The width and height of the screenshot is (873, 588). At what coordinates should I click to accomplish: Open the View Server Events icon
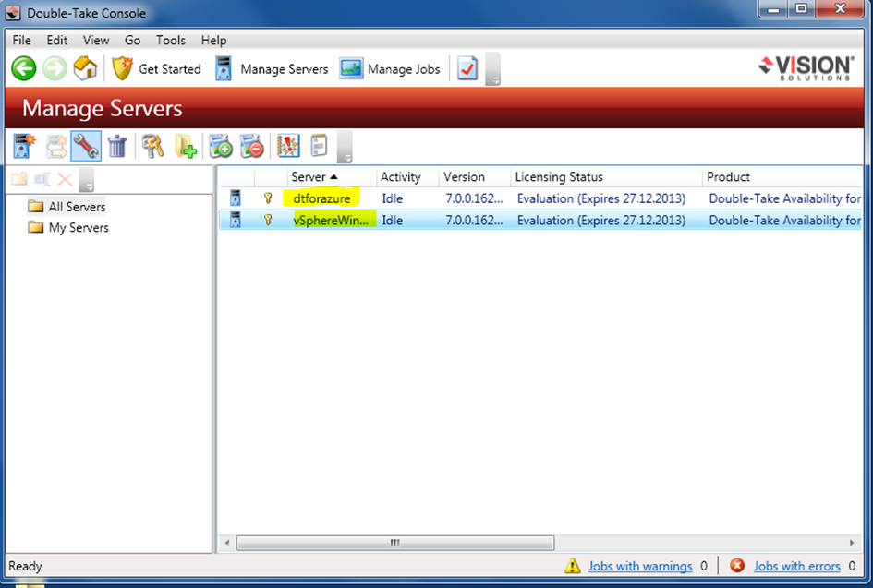pos(288,146)
